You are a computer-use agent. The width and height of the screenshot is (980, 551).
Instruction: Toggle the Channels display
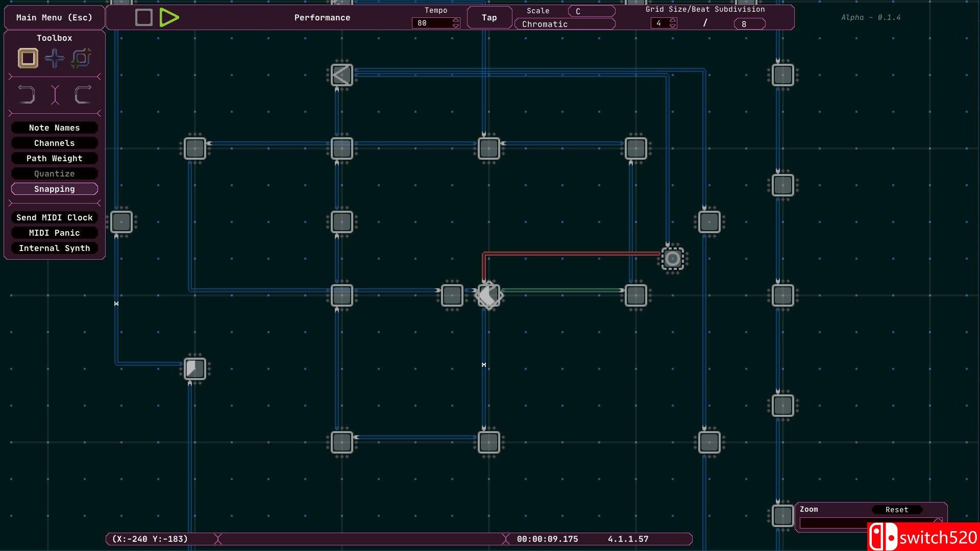pos(55,143)
